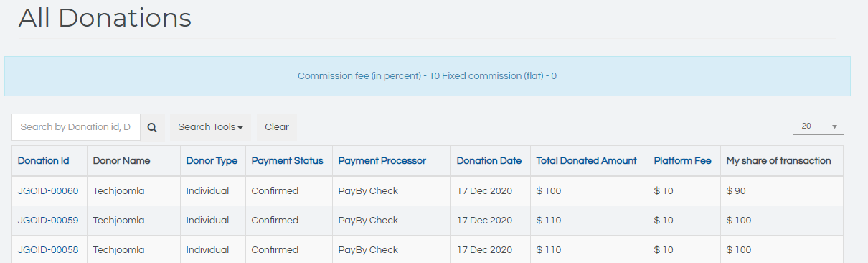Sort by Donation Id column header
868x263 pixels.
point(43,161)
